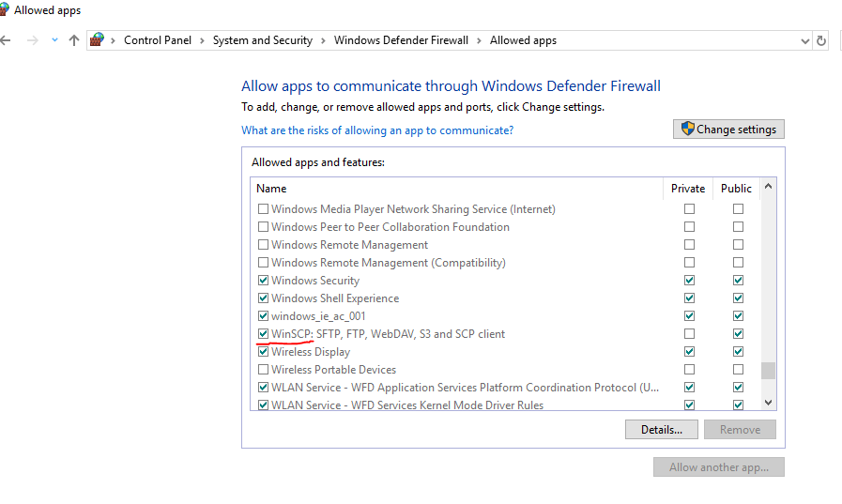Toggle Windows Media Player Network Sharing Service checkbox
Screen dimensions: 842x504
click(263, 208)
